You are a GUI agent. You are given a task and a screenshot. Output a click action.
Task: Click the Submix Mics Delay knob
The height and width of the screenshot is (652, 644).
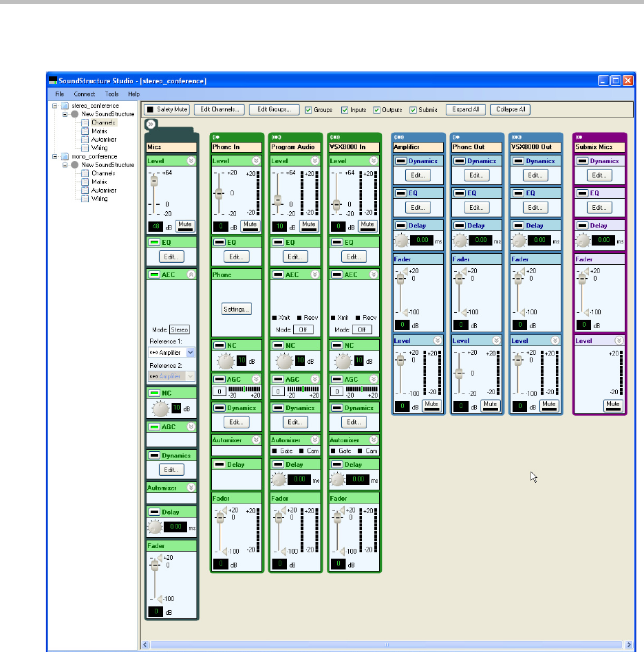pos(583,241)
